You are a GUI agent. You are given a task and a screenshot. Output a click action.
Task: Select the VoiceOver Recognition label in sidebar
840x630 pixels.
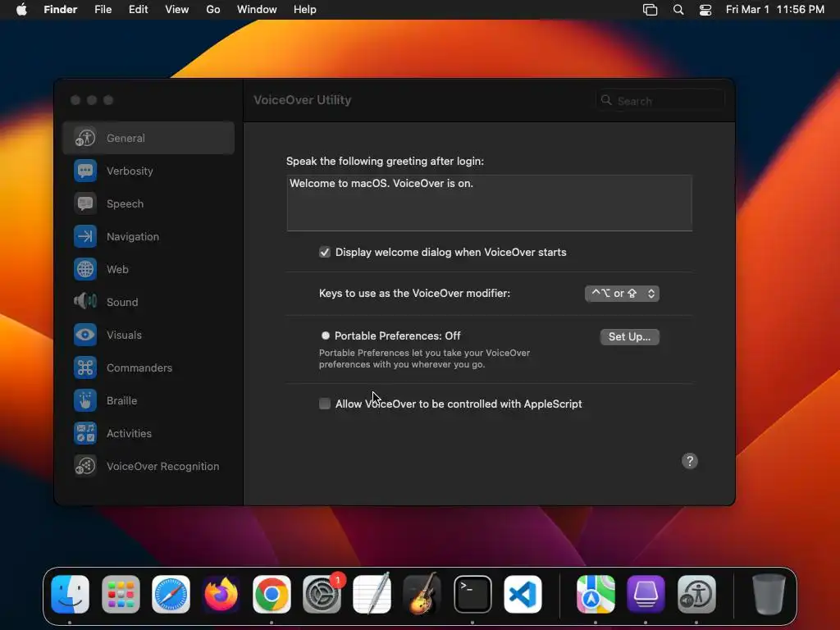(163, 466)
